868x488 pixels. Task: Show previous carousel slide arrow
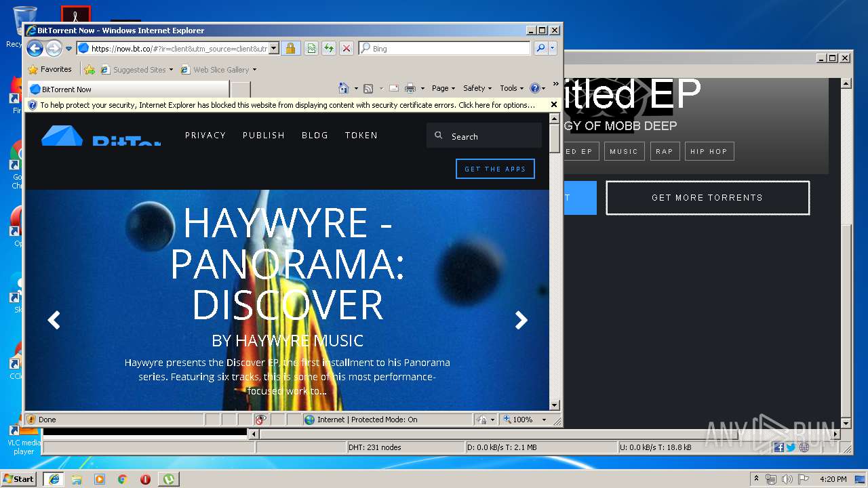[54, 320]
